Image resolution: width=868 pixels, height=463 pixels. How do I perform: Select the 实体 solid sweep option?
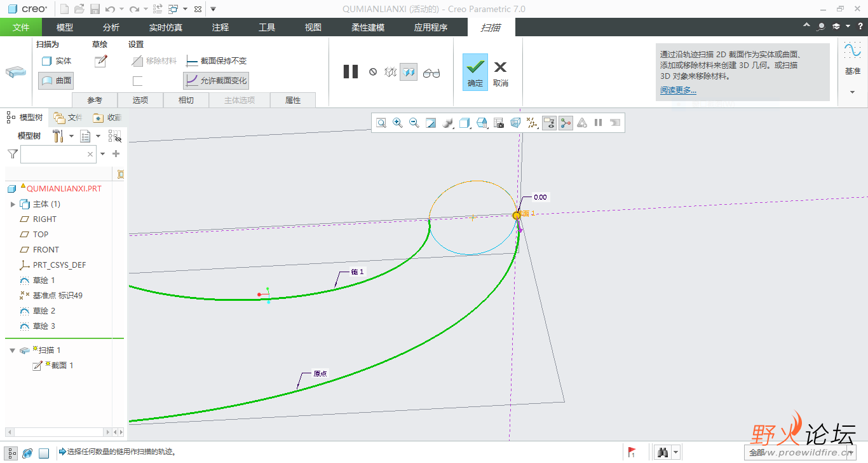point(56,61)
